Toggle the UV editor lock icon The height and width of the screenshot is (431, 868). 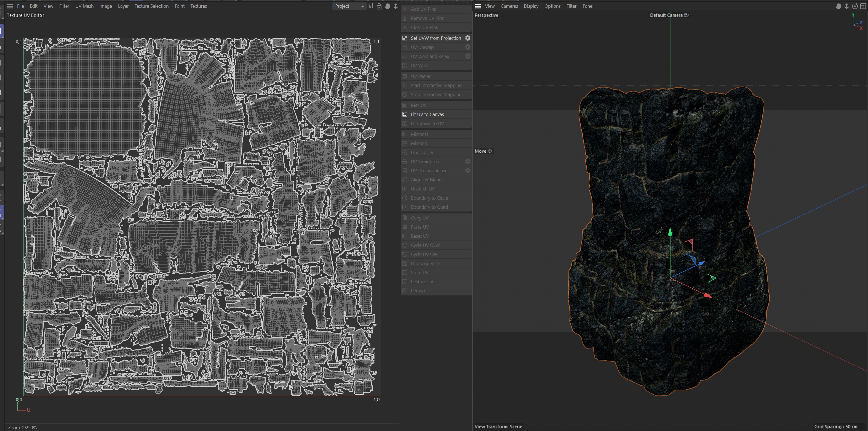[379, 6]
